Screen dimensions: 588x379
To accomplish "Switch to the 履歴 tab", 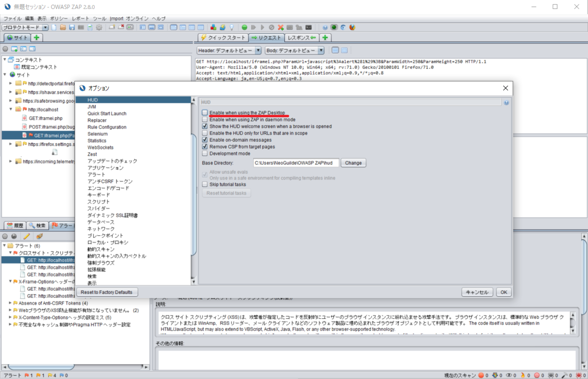I will (x=14, y=226).
